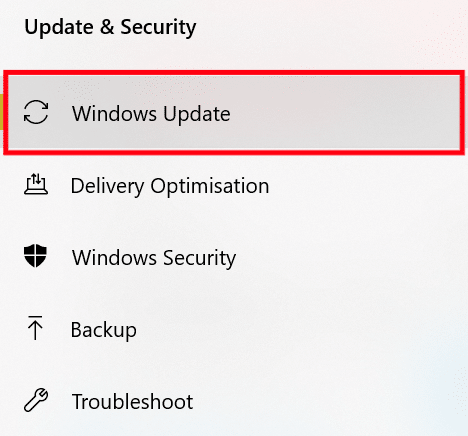Image resolution: width=468 pixels, height=436 pixels.
Task: Open the Troubleshoot section
Action: (x=234, y=401)
